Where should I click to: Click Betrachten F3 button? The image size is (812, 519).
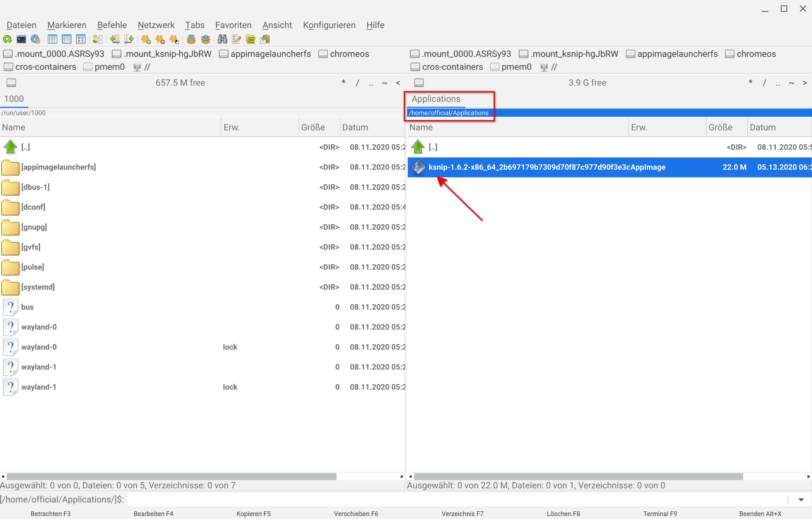51,514
